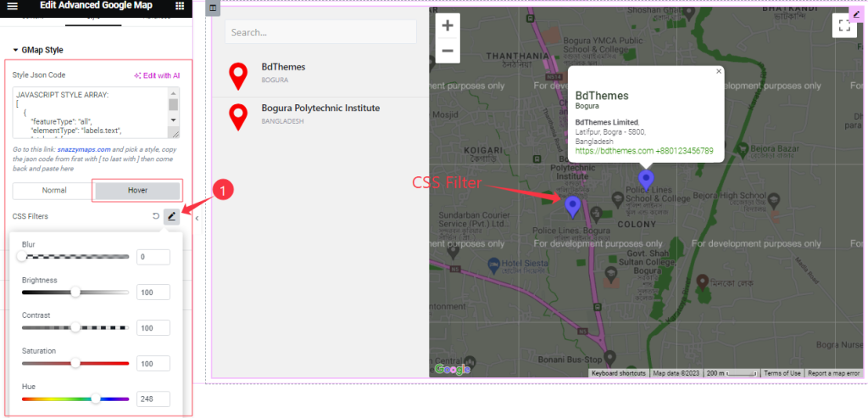Click the Style Json Code text area
Screen dimensions: 868x418
tap(92, 113)
